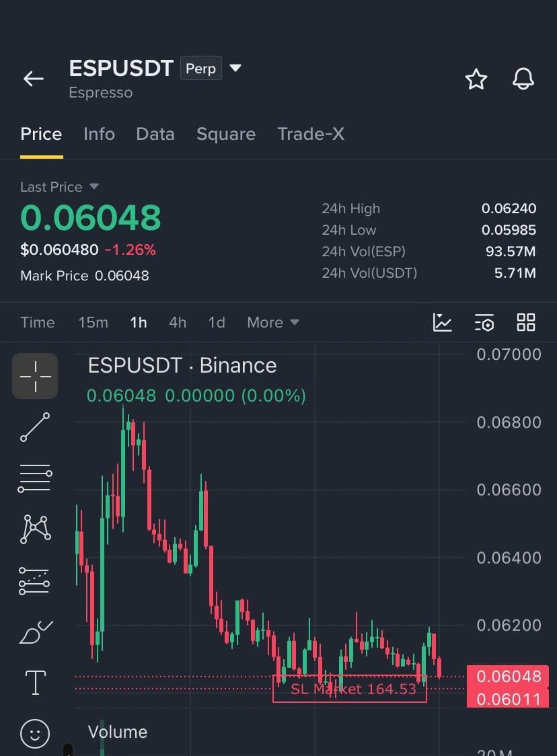Tap the Mark Price 0.06048 text
Screen dimensions: 557x756
(x=84, y=276)
